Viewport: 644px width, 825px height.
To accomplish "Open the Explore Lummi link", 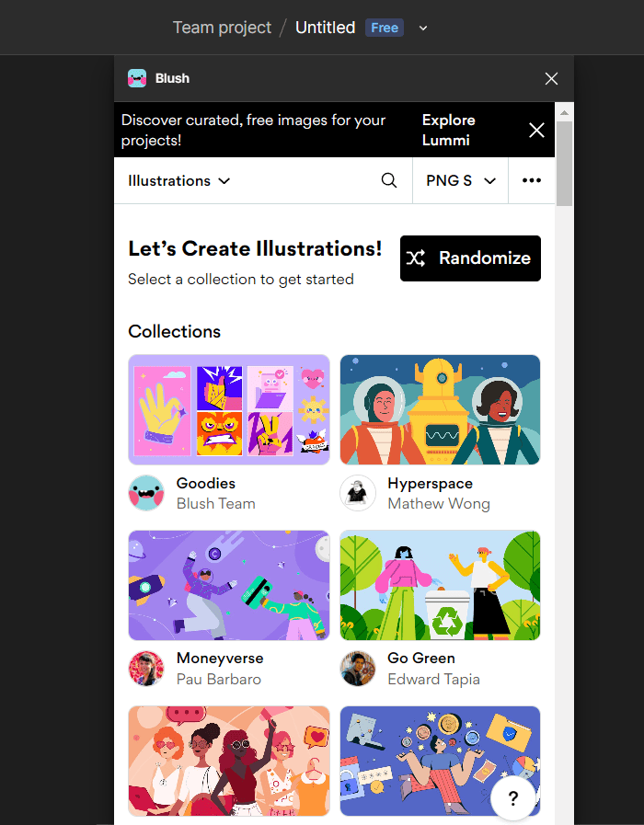I will [448, 130].
